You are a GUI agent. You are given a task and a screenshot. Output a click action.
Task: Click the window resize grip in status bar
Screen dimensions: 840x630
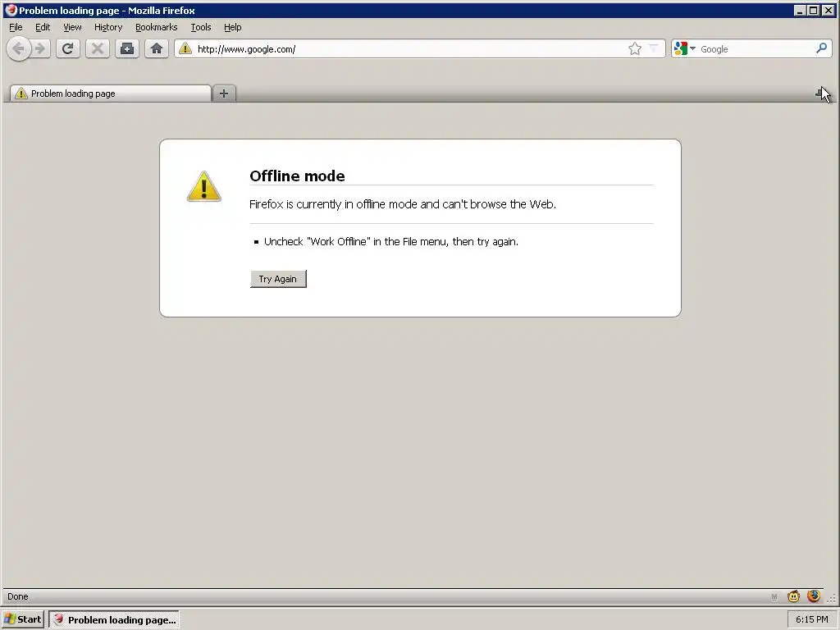coord(832,599)
